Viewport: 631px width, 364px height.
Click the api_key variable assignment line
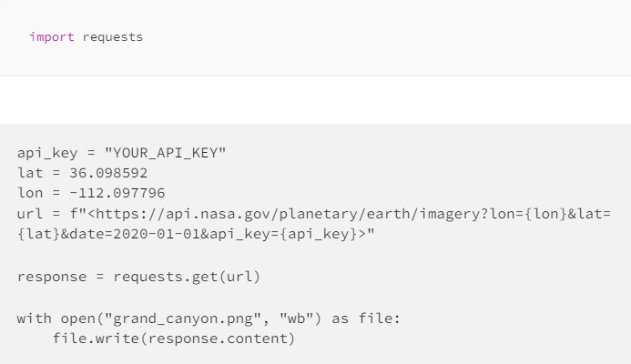121,153
